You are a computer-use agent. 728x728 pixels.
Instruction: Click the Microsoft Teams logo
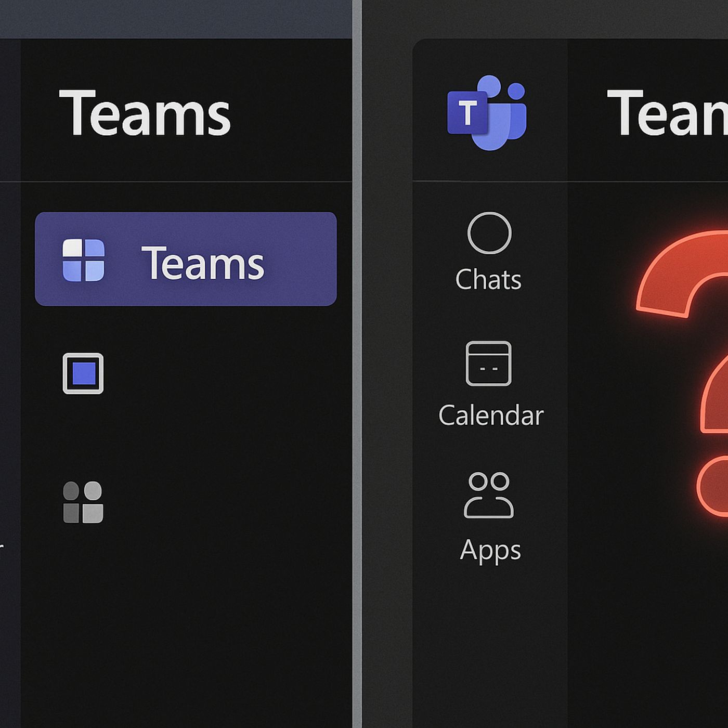click(x=487, y=113)
